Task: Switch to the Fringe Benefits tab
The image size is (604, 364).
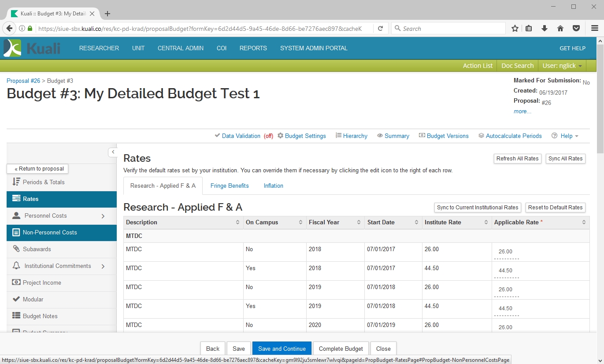Action: [230, 186]
